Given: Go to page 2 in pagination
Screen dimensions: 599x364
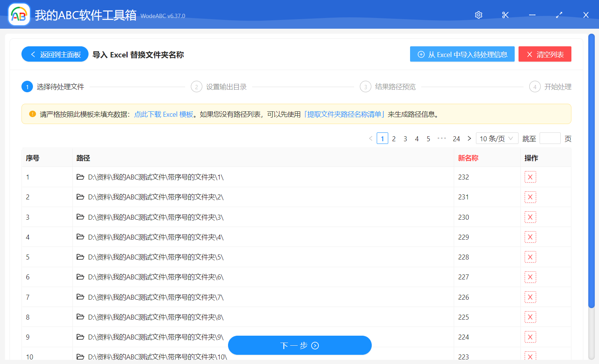Looking at the screenshot, I should tap(394, 139).
